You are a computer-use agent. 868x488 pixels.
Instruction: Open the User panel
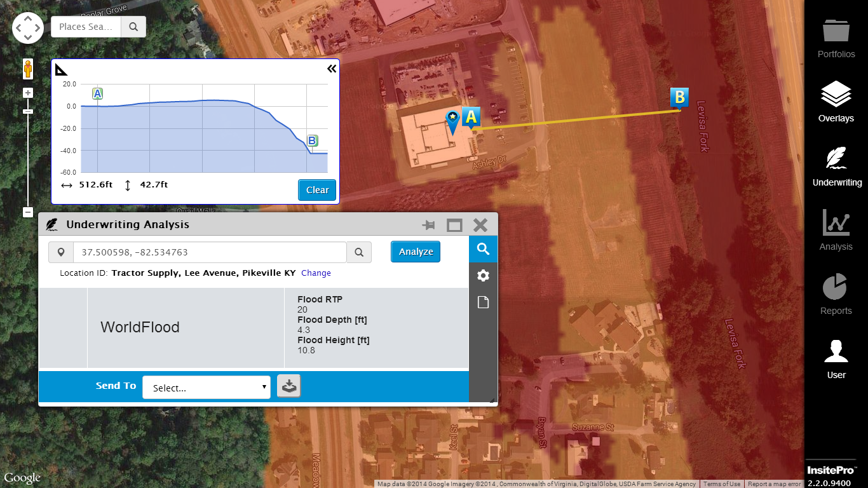pos(836,359)
